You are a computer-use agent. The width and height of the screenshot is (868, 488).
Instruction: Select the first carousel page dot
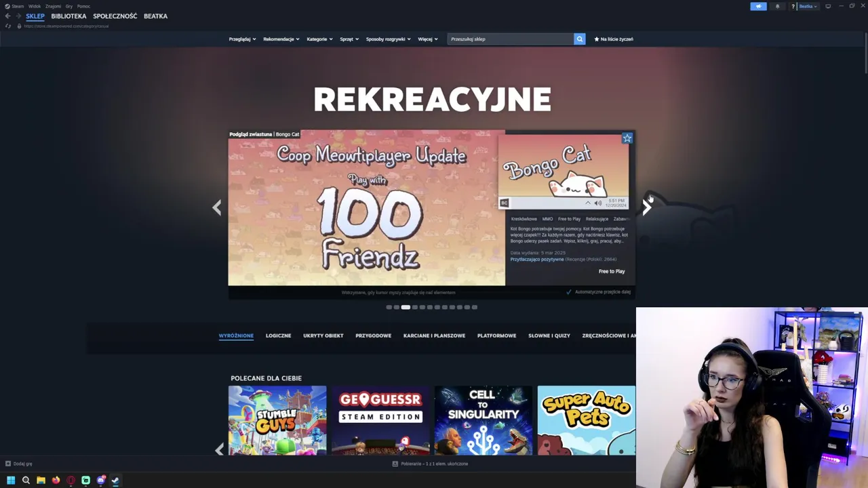[389, 307]
